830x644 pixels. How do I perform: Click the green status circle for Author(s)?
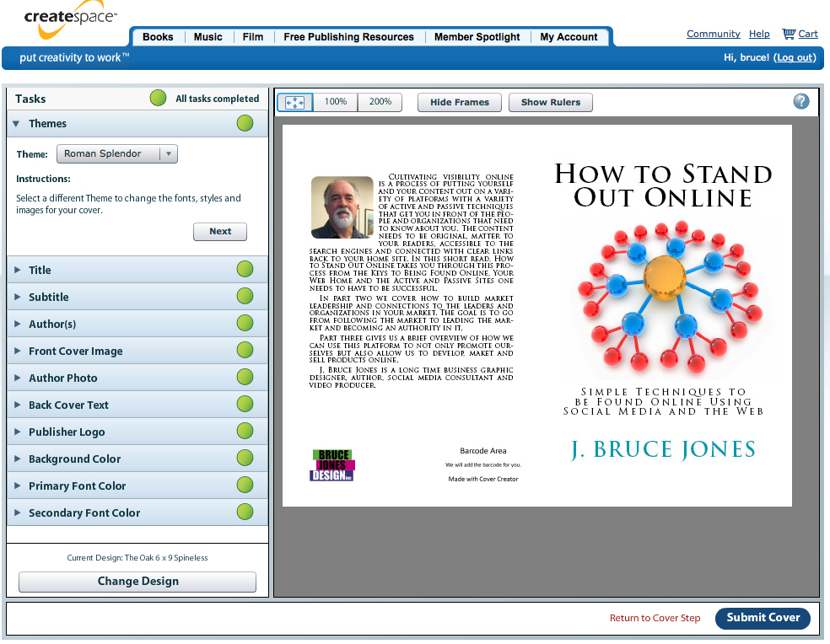[x=245, y=323]
